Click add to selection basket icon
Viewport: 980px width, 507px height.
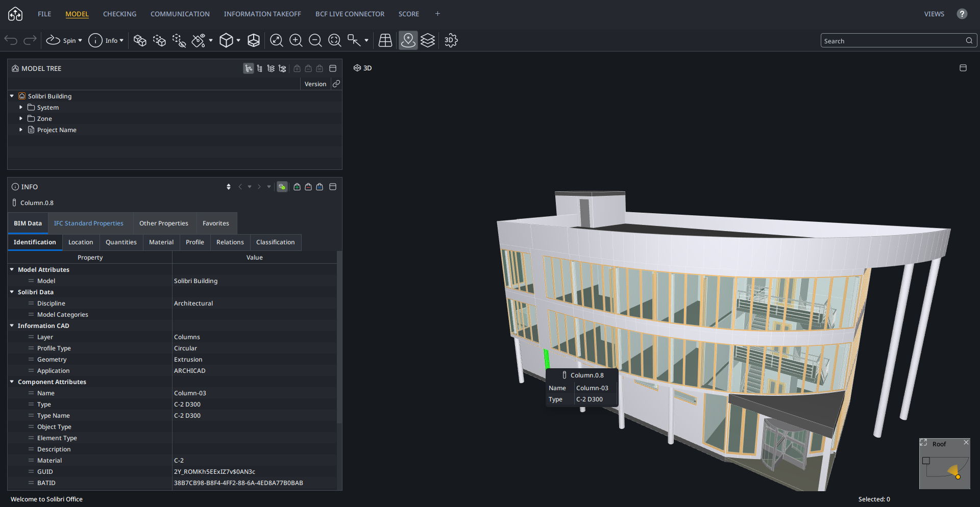click(x=297, y=187)
